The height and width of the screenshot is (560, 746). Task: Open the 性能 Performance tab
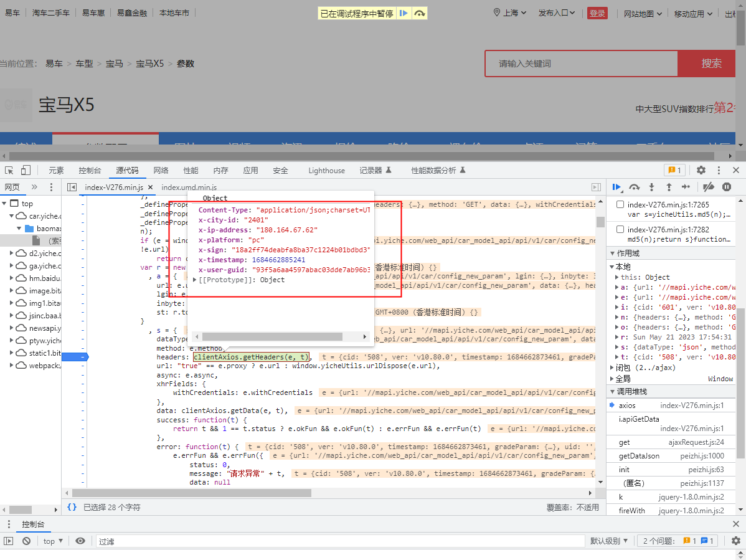191,170
